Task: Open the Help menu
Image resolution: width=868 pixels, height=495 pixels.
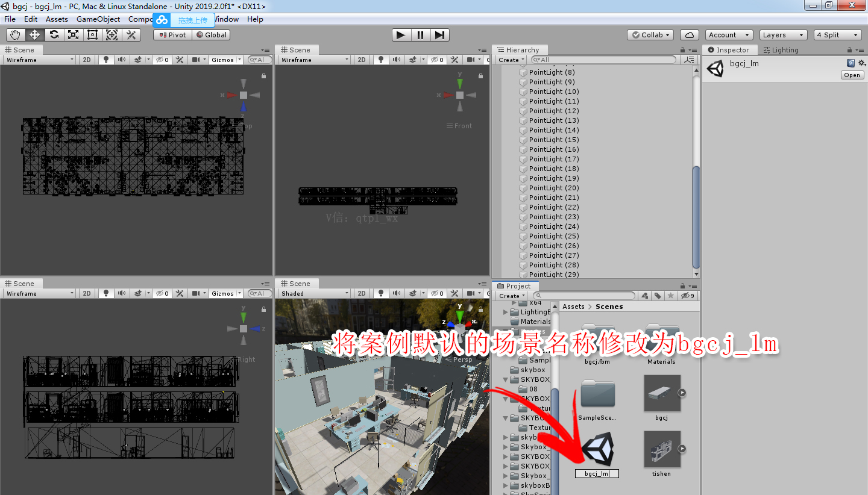Action: (x=255, y=19)
